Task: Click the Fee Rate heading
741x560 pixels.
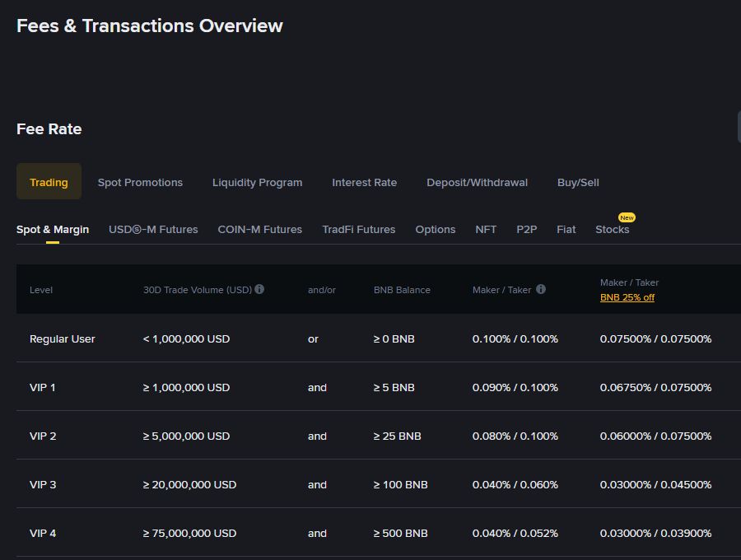Action: (49, 129)
